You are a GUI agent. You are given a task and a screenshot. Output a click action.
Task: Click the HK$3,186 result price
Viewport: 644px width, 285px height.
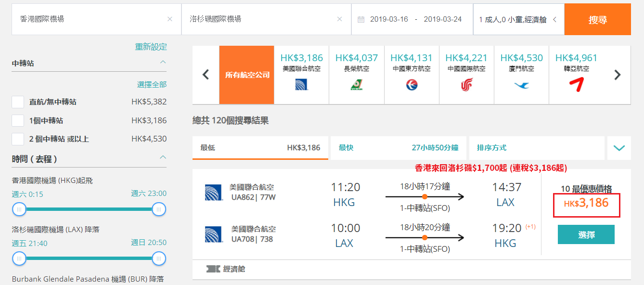[586, 203]
